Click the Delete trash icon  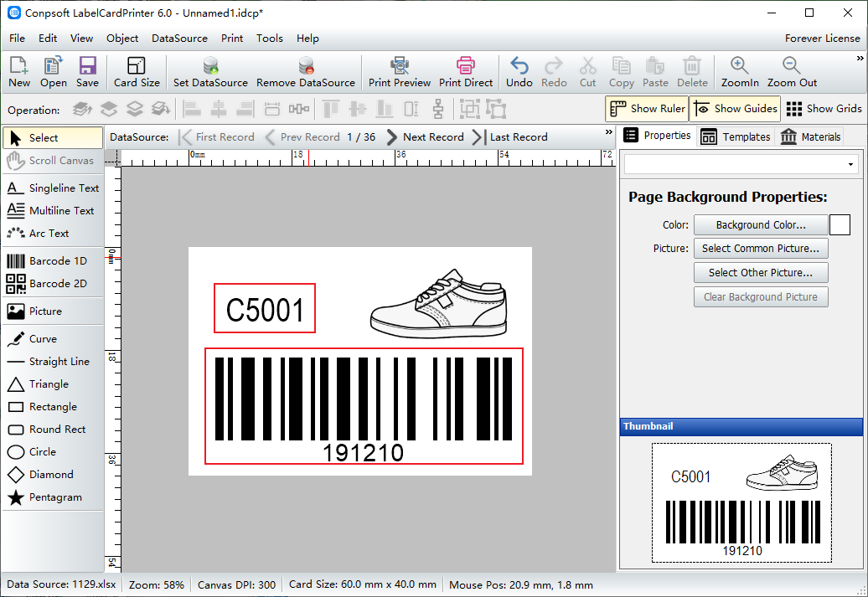pyautogui.click(x=692, y=73)
